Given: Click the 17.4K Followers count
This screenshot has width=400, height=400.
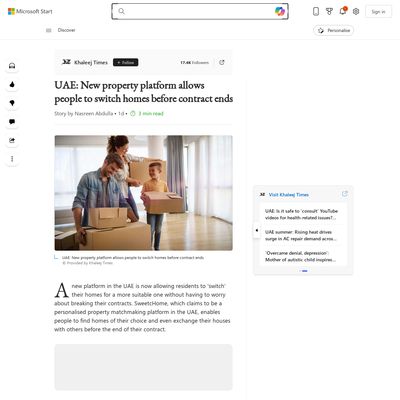Looking at the screenshot, I should 195,62.
